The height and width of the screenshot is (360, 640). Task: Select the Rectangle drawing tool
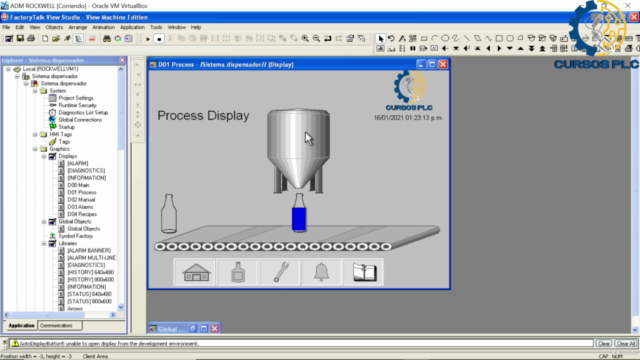tap(499, 38)
